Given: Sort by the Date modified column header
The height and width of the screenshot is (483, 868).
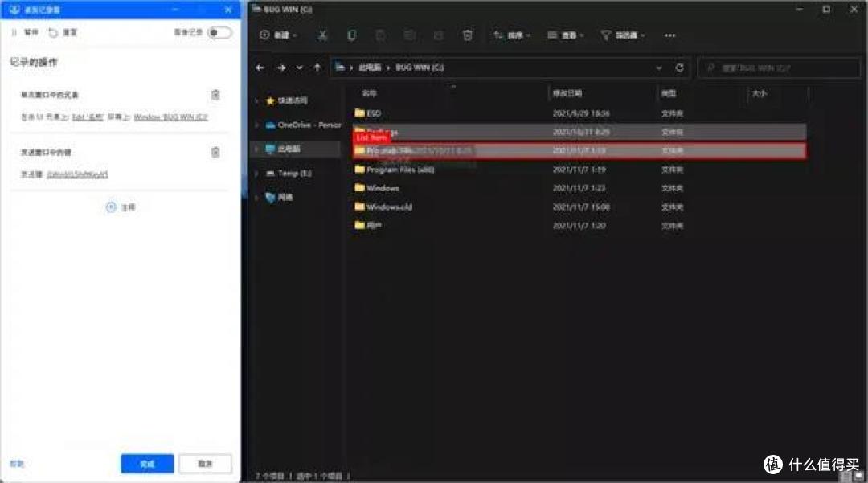Looking at the screenshot, I should (567, 93).
